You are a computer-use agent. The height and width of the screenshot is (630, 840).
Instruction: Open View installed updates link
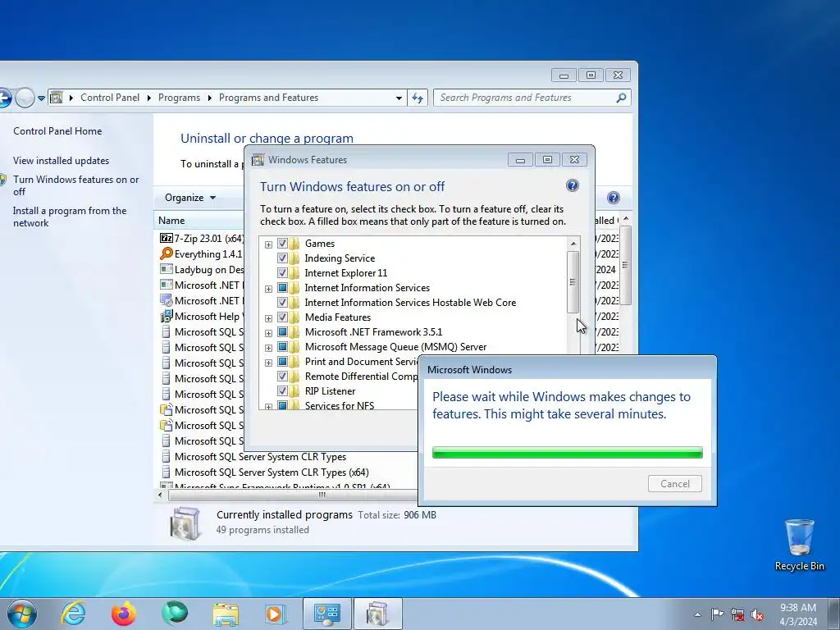tap(61, 161)
